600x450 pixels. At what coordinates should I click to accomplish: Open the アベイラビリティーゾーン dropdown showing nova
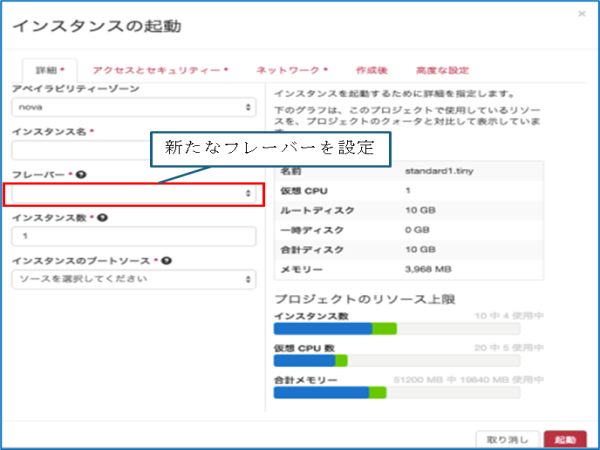(x=134, y=108)
